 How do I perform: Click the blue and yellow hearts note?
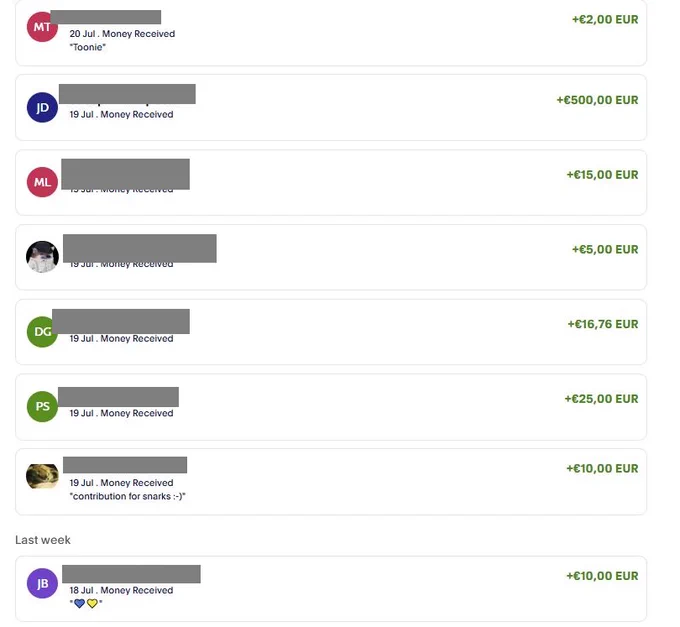coord(86,603)
